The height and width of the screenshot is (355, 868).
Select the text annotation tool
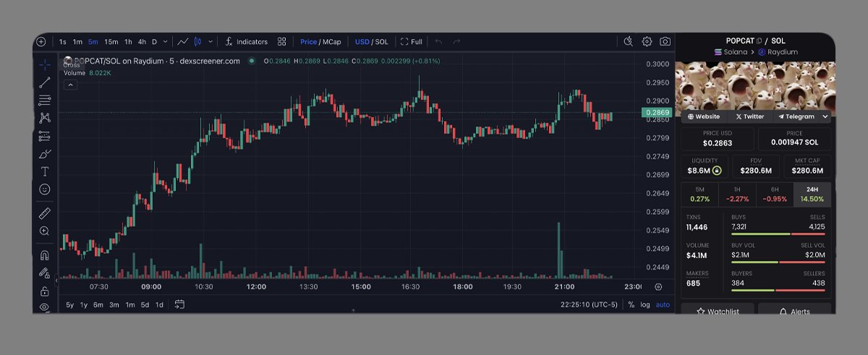(45, 171)
